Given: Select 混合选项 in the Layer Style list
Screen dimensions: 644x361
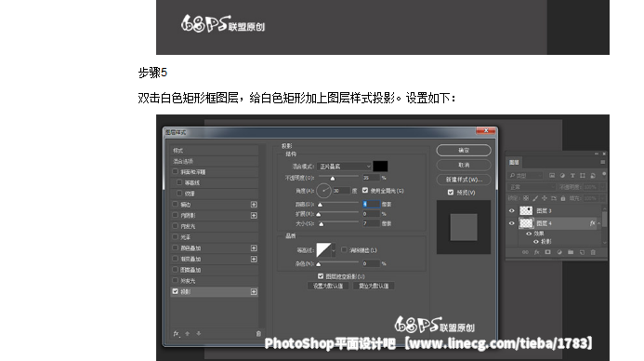Looking at the screenshot, I should pyautogui.click(x=214, y=161).
